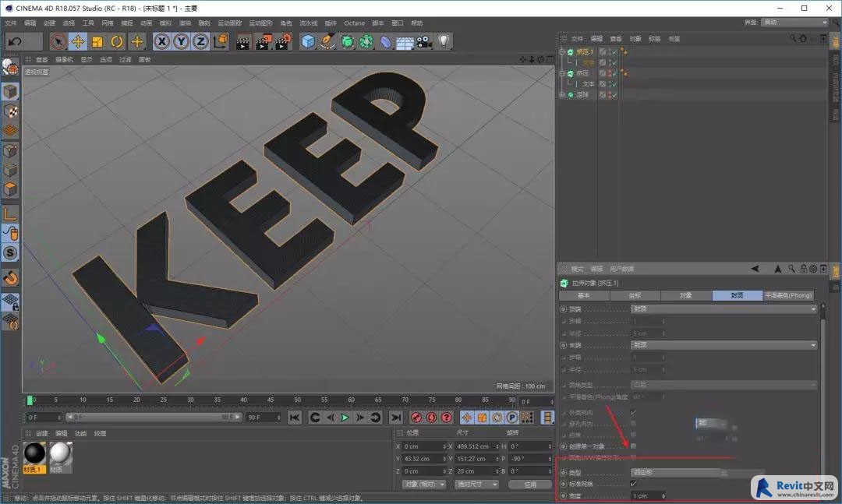
Task: Enable Points mode in left toolbar
Action: (10, 150)
